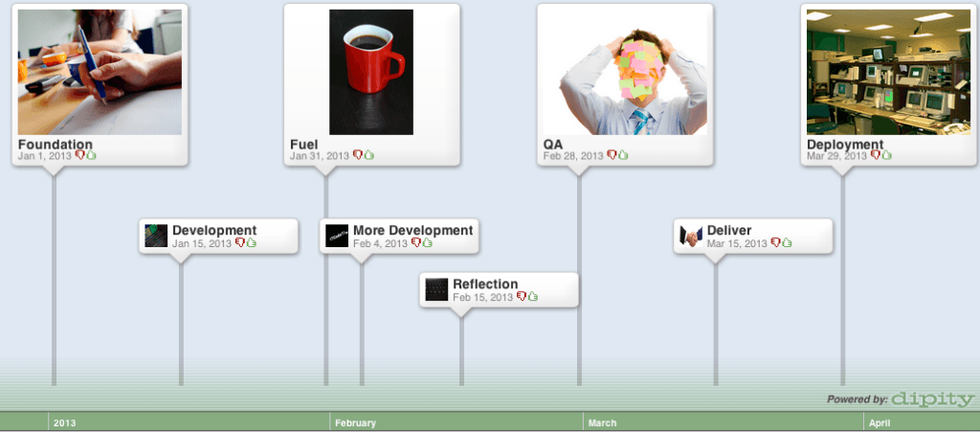980x432 pixels.
Task: Like the Development event with thumbs up
Action: pos(252,243)
